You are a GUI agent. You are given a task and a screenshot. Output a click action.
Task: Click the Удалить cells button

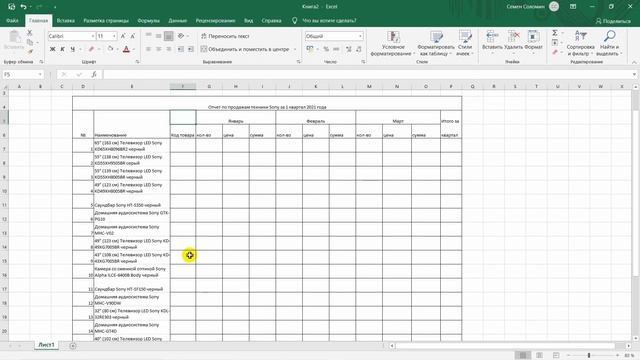[x=513, y=41]
